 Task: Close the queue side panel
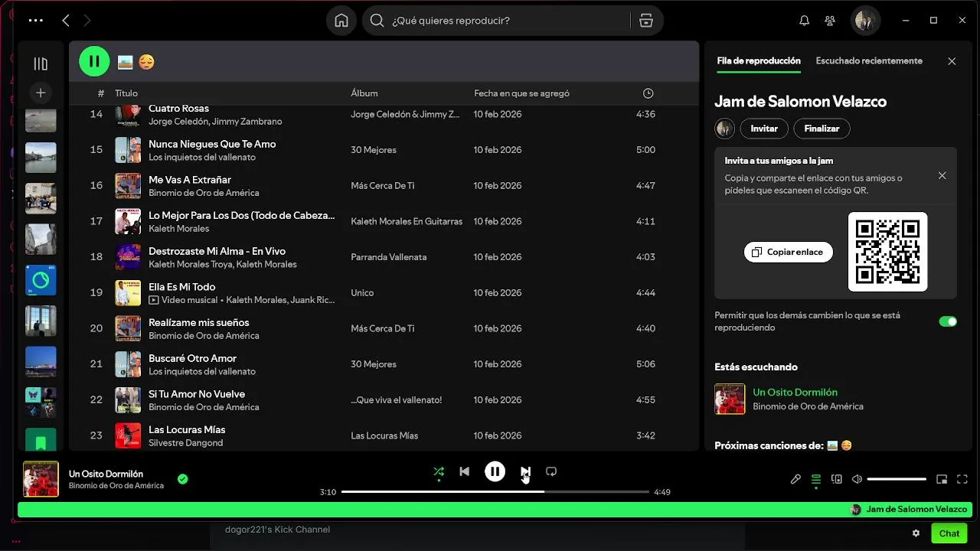pos(952,61)
